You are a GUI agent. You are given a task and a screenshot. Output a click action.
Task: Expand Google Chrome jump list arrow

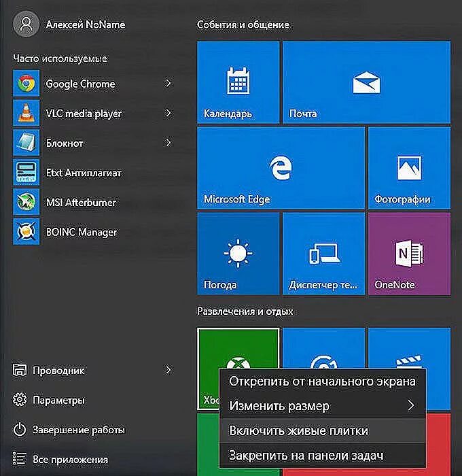click(168, 83)
